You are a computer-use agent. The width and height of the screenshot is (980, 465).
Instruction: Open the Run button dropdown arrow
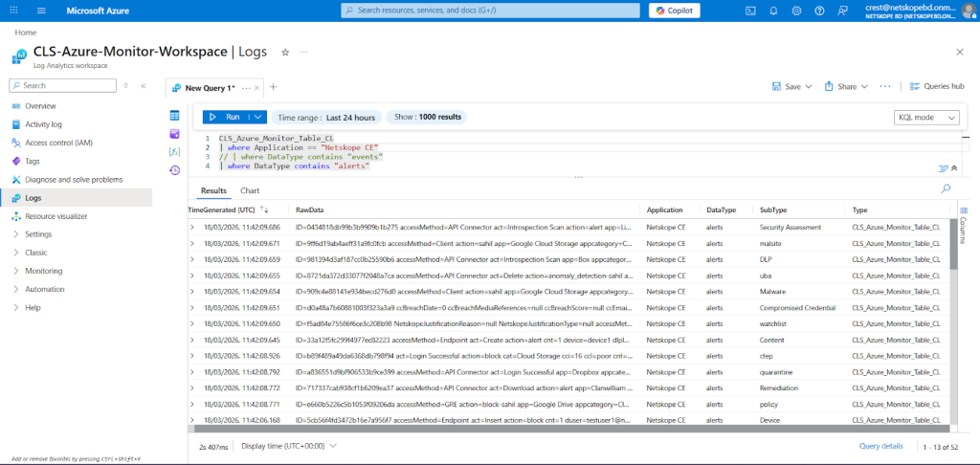click(x=258, y=117)
